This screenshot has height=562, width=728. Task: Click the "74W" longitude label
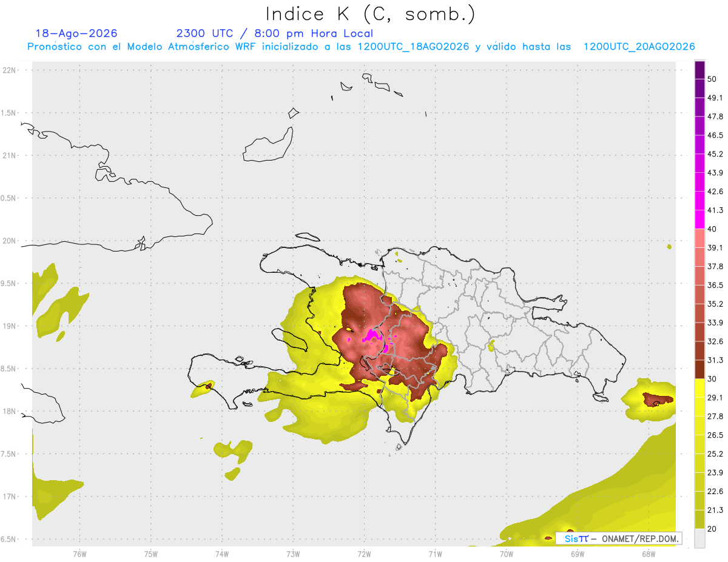[x=221, y=554]
